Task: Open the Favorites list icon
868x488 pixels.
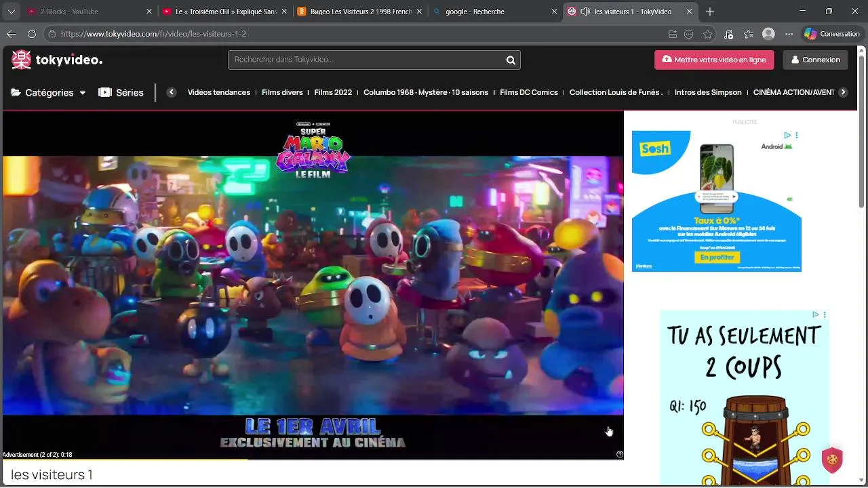Action: (748, 34)
